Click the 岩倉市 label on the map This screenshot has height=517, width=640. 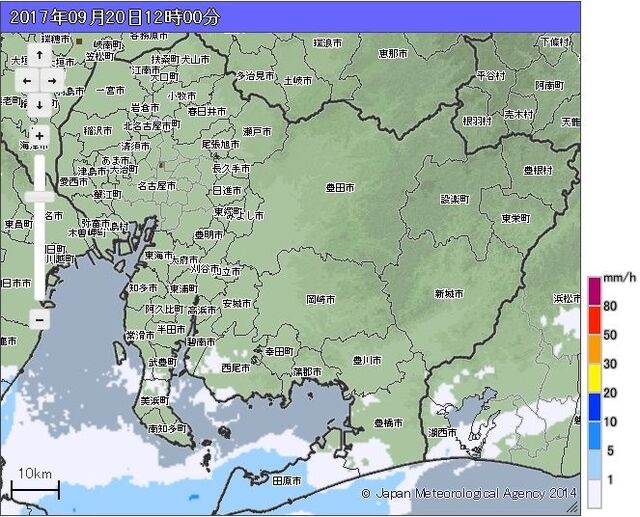(145, 108)
